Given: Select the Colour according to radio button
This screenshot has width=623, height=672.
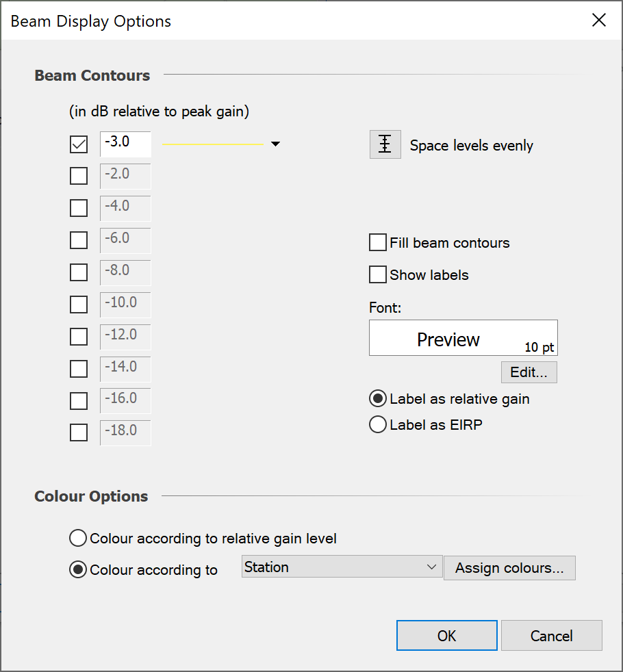Looking at the screenshot, I should [78, 569].
